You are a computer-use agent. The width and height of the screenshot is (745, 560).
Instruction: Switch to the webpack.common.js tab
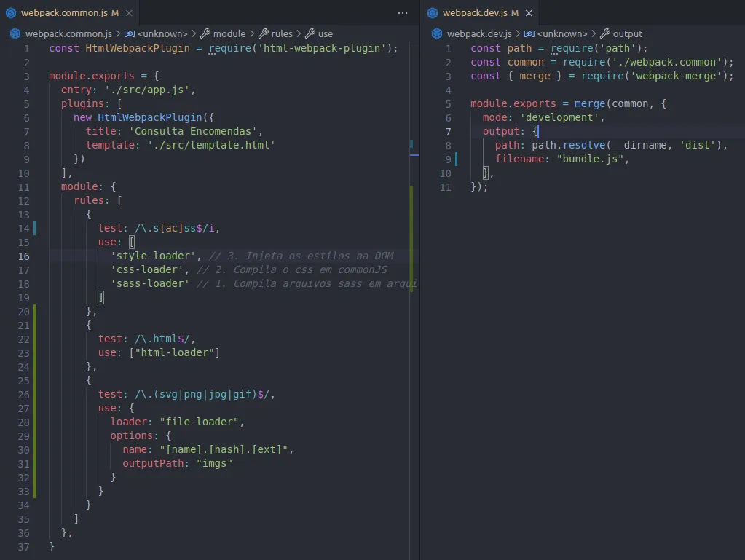click(64, 13)
